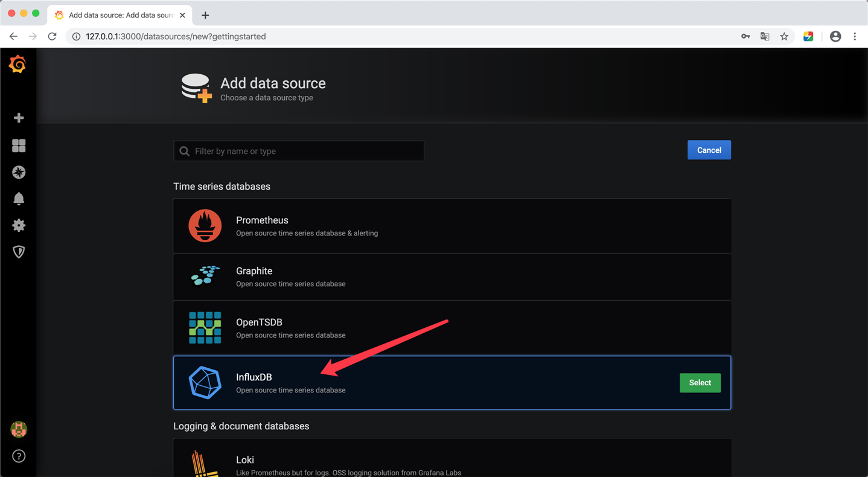Image resolution: width=868 pixels, height=477 pixels.
Task: Click the green Select button for InfluxDB
Action: tap(700, 383)
